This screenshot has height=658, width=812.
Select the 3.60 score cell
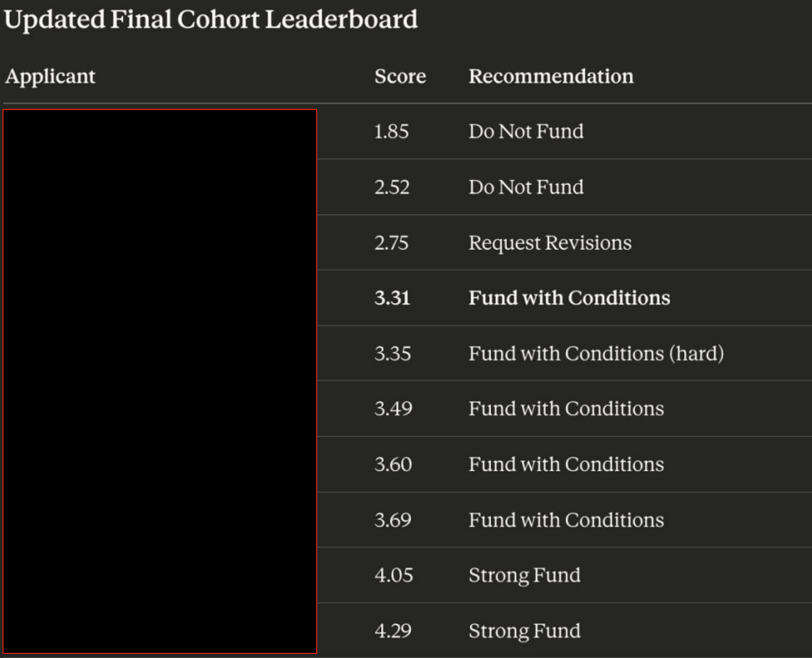click(393, 465)
